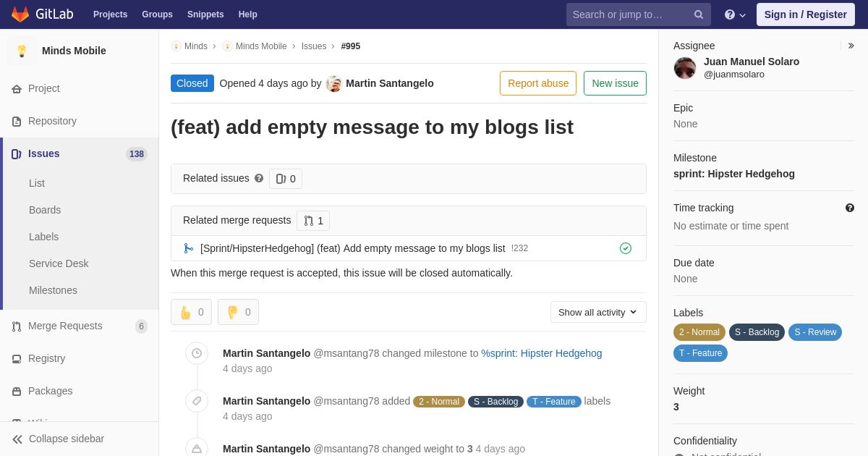
Task: Open the GitLab home logo
Action: point(41,14)
